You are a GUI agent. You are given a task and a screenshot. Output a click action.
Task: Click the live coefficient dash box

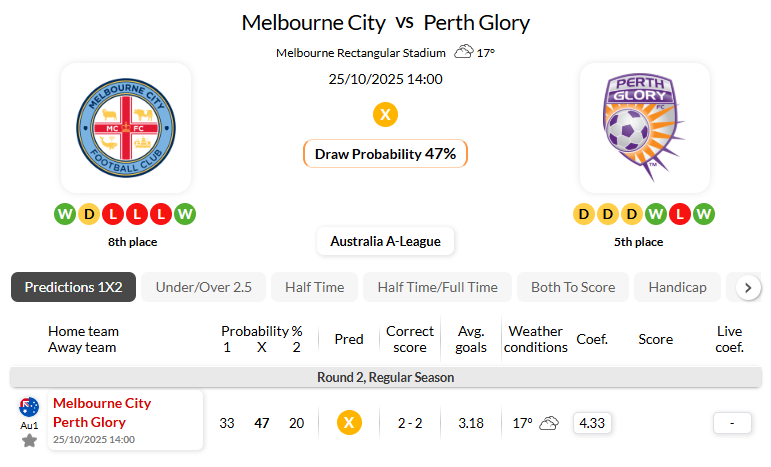732,423
